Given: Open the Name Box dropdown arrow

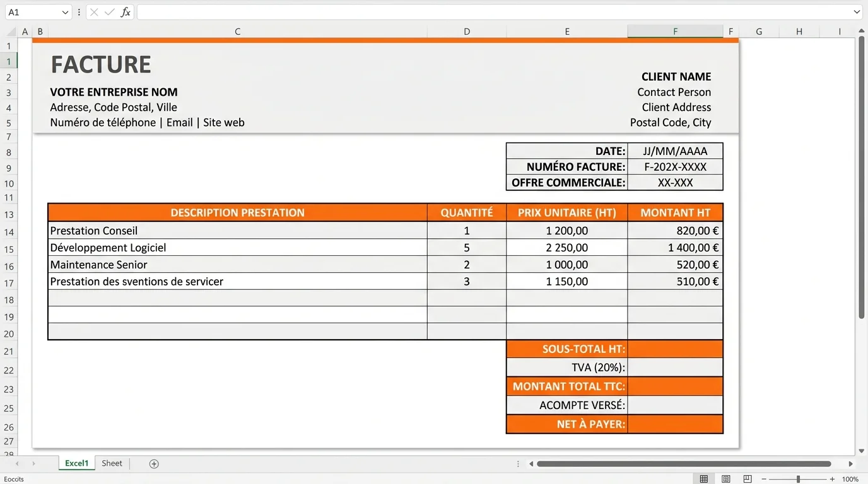Looking at the screenshot, I should pos(65,11).
